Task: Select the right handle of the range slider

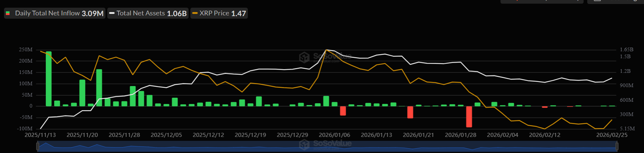Action: point(617,146)
